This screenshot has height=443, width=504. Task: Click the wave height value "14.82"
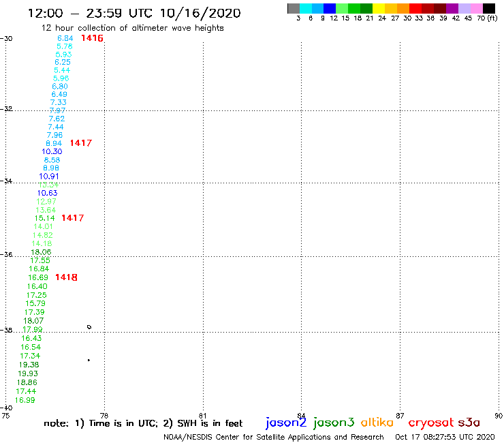click(43, 235)
